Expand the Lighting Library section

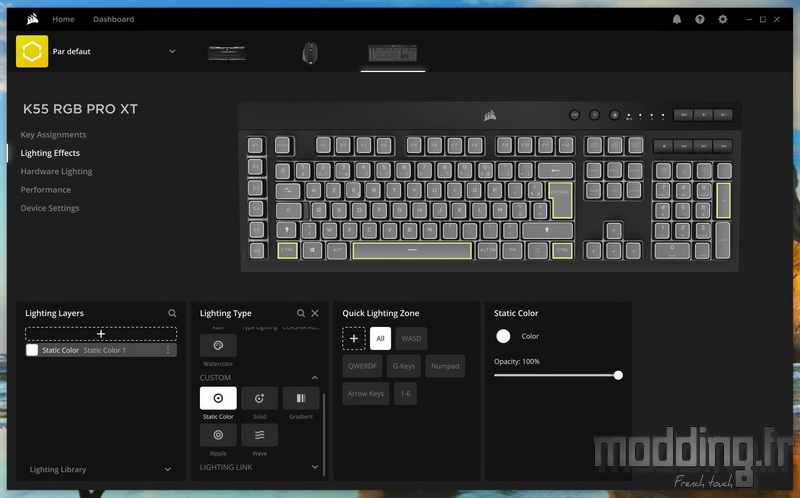(167, 469)
